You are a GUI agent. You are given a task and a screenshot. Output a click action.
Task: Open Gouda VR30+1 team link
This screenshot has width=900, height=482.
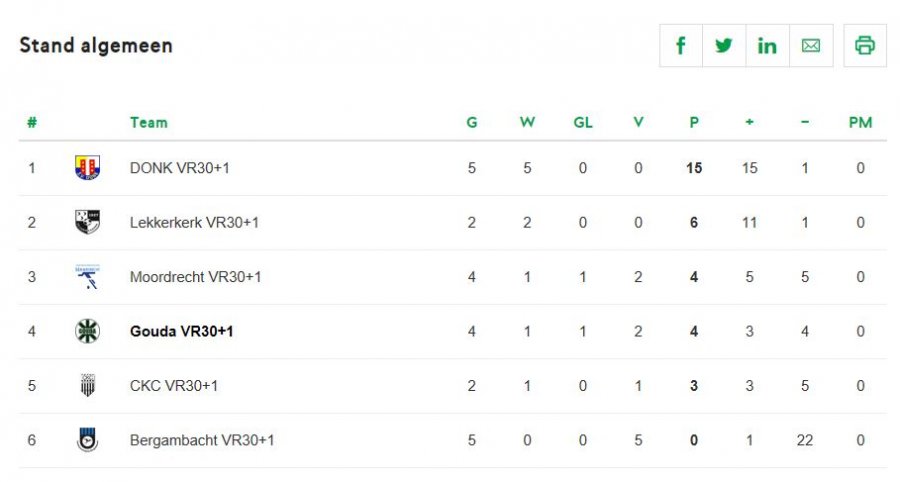[x=182, y=331]
